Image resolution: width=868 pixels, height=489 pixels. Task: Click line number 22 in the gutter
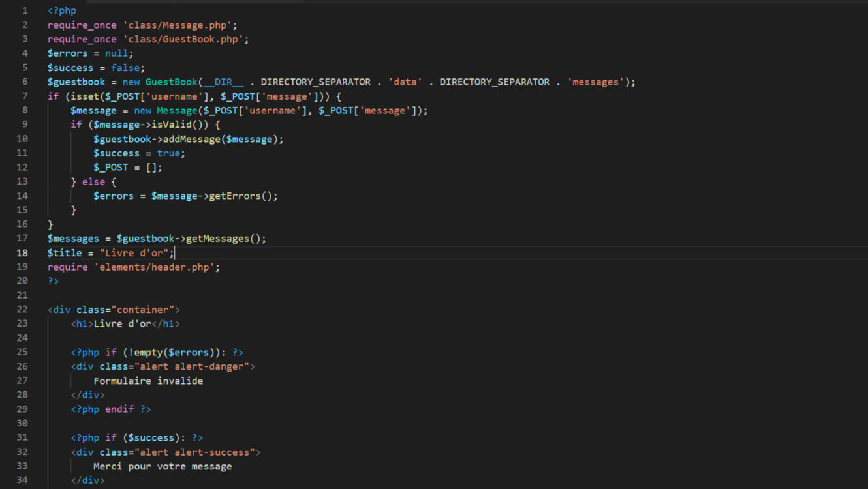[23, 309]
